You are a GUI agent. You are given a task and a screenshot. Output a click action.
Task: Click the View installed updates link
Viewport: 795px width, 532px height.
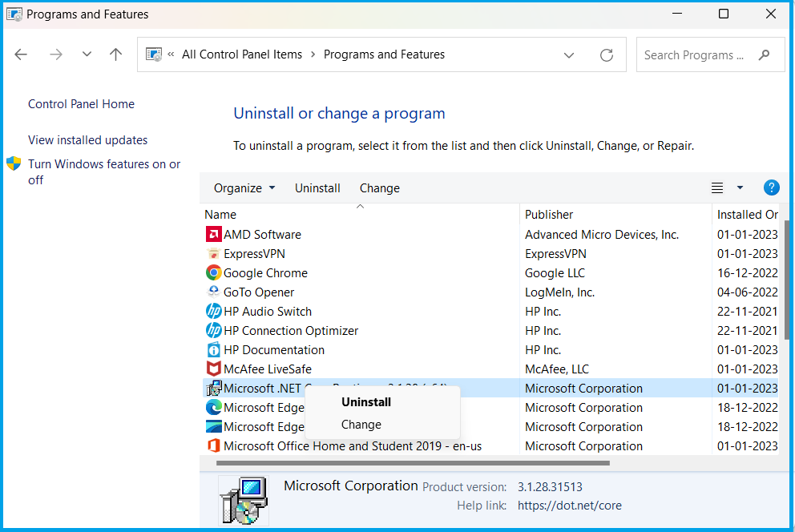pyautogui.click(x=87, y=139)
